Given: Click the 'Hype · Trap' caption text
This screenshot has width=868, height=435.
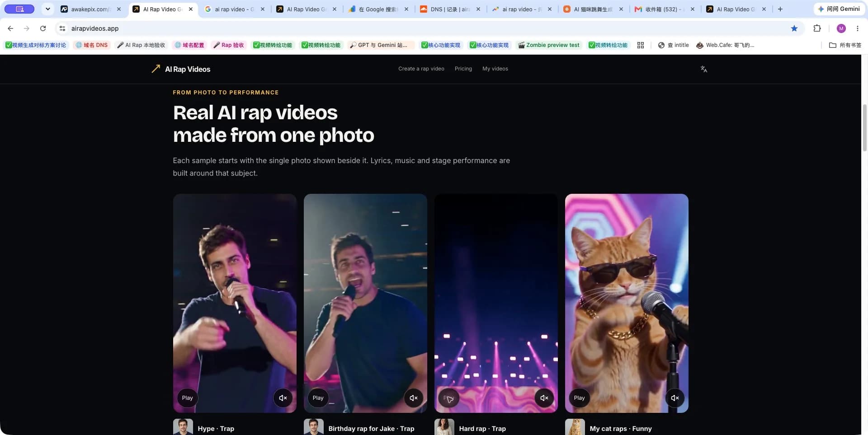Looking at the screenshot, I should 216,429.
